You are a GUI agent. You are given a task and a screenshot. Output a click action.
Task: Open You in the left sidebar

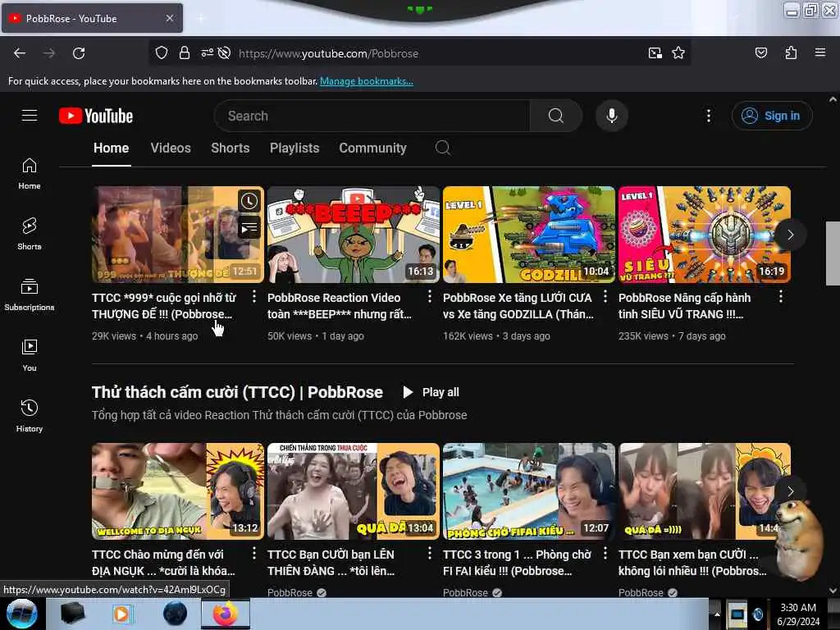click(30, 355)
